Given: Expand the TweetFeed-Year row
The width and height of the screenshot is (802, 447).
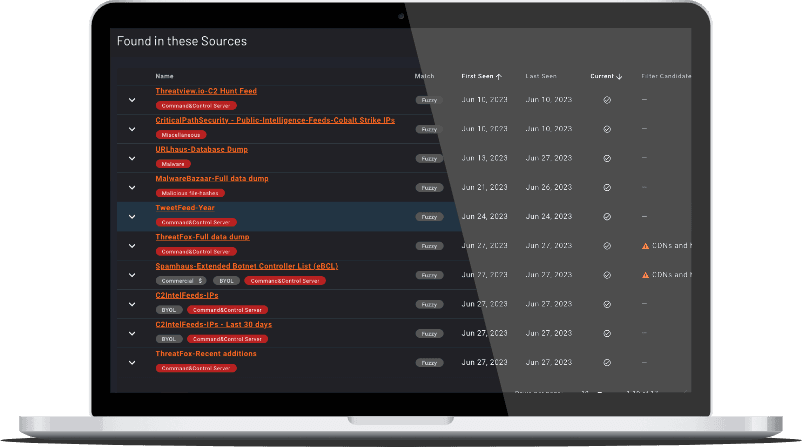Looking at the screenshot, I should coord(132,217).
